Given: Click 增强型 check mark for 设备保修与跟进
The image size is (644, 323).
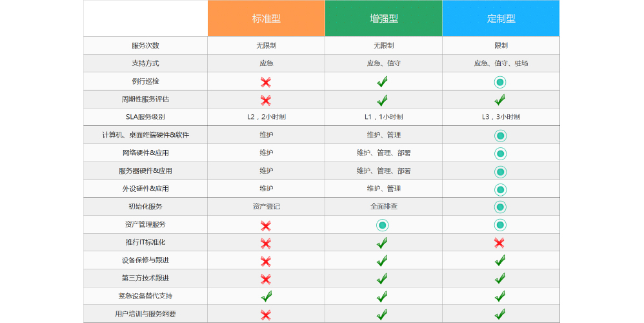Looking at the screenshot, I should [383, 261].
